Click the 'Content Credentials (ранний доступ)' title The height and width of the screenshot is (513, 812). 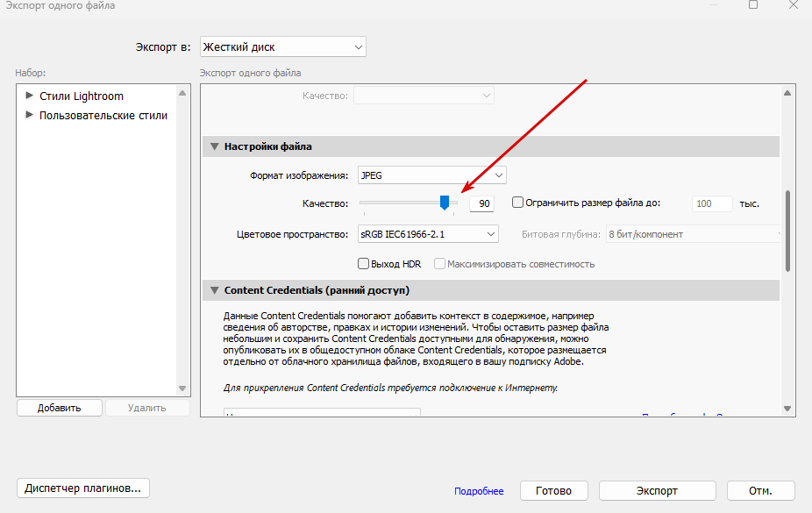317,290
